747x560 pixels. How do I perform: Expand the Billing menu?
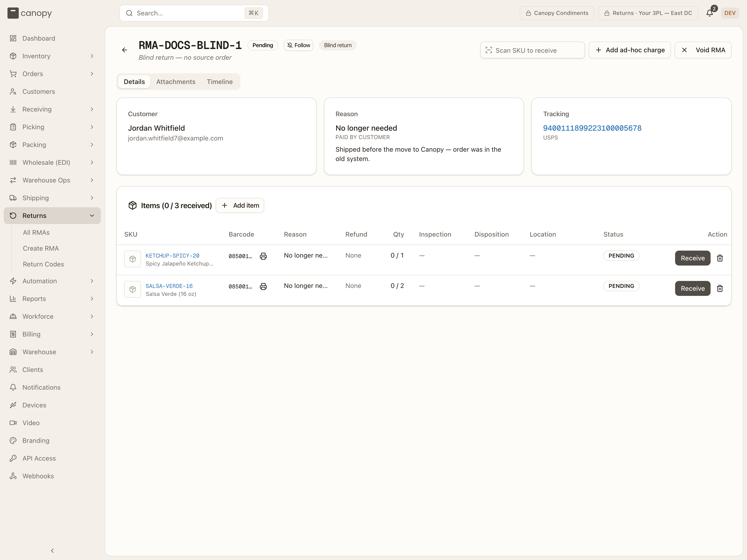pos(52,334)
